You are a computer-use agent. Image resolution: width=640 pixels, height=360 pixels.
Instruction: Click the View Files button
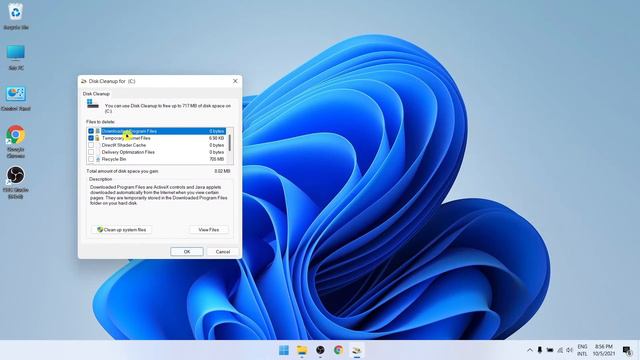pos(209,230)
